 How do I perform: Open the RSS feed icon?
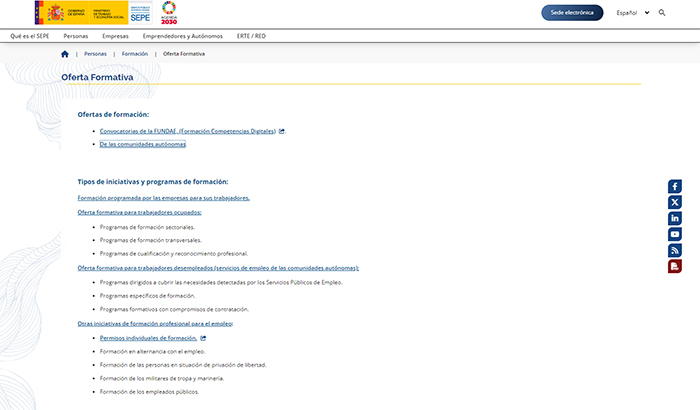pyautogui.click(x=675, y=250)
